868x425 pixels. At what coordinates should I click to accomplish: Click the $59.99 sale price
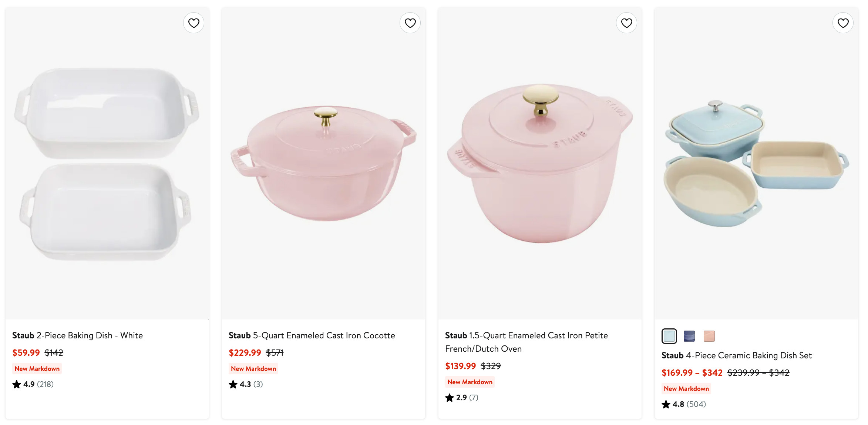(x=26, y=352)
